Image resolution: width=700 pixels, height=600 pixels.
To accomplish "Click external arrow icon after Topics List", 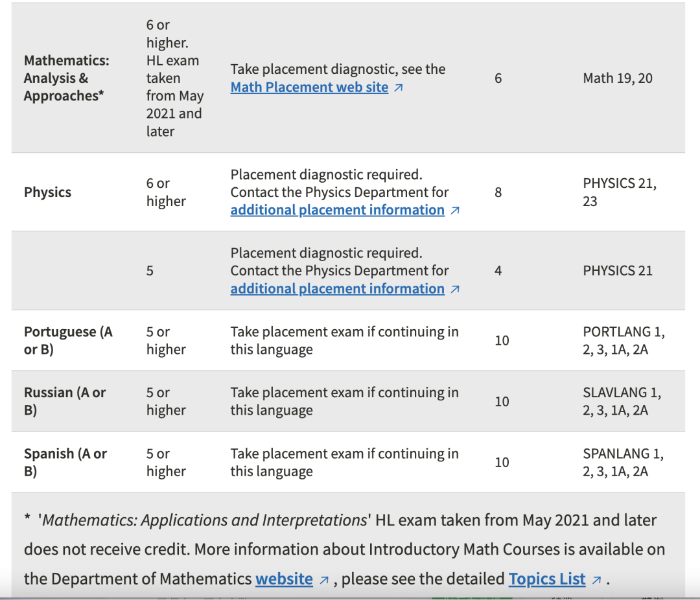I will pyautogui.click(x=596, y=580).
